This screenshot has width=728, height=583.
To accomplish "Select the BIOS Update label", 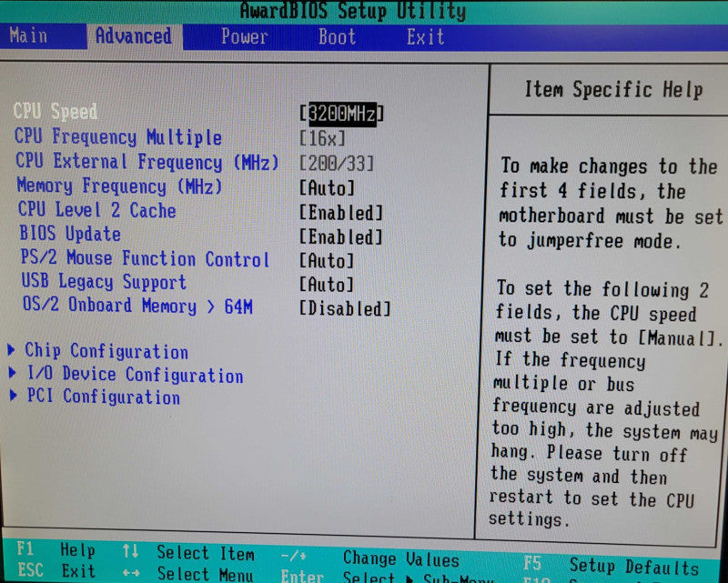I will click(x=70, y=234).
